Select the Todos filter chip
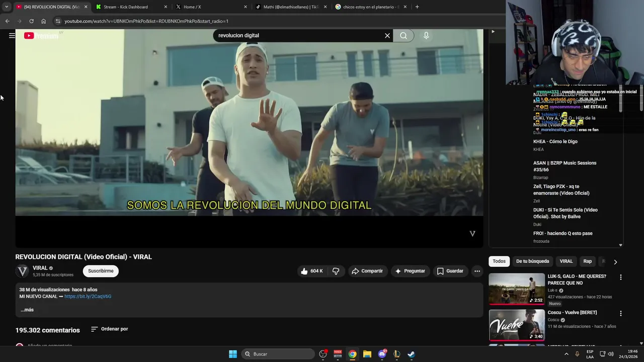The image size is (644, 362). click(x=499, y=261)
